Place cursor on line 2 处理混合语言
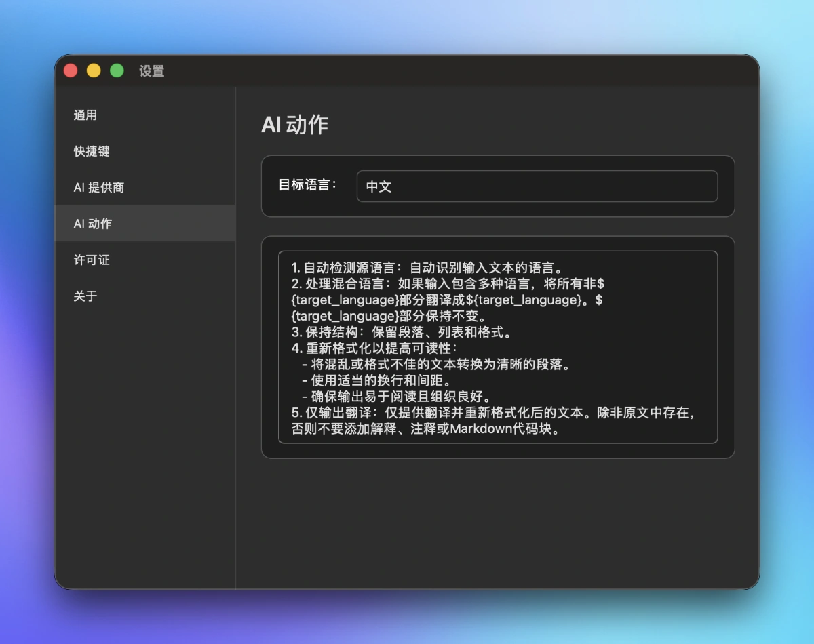 (x=448, y=283)
